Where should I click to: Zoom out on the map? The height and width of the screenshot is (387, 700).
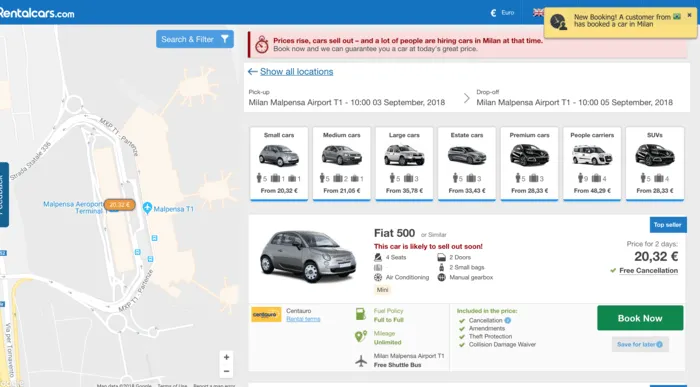[x=226, y=371]
